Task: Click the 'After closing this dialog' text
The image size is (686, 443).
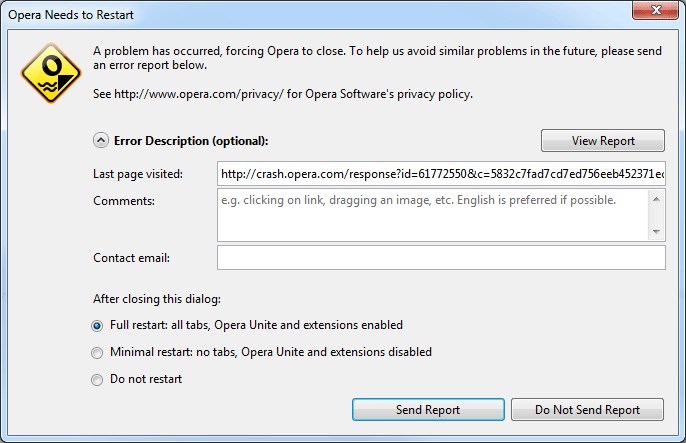Action: pyautogui.click(x=155, y=298)
